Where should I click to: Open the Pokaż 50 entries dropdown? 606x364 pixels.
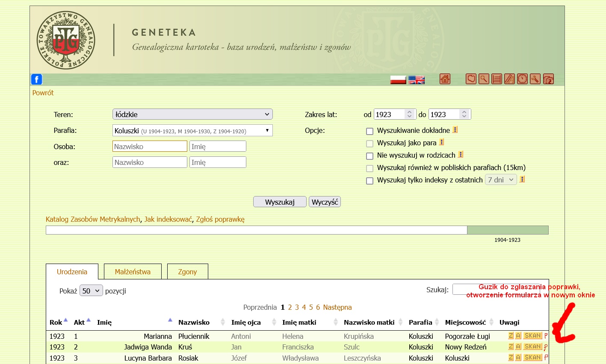pos(91,291)
